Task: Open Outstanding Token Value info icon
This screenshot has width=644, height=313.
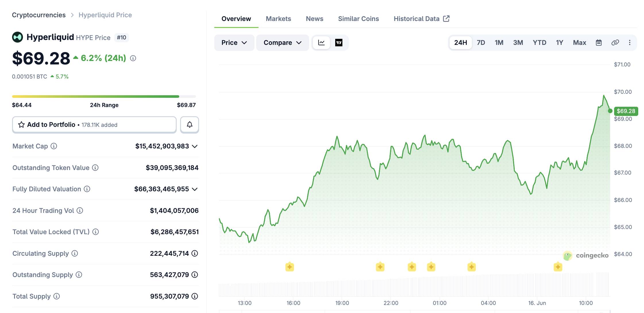Action: 95,167
